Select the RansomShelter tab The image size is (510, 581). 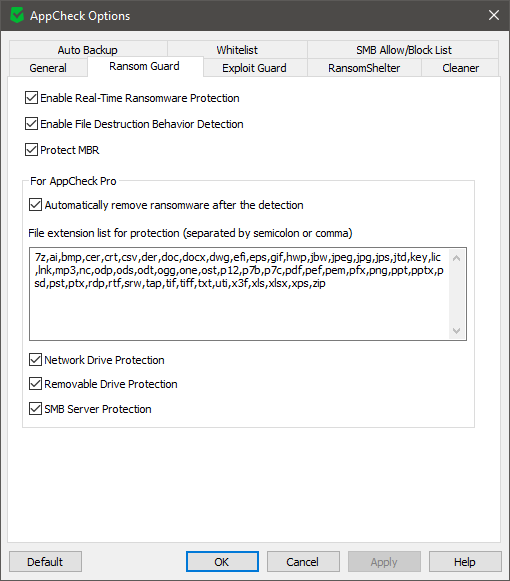pos(364,68)
